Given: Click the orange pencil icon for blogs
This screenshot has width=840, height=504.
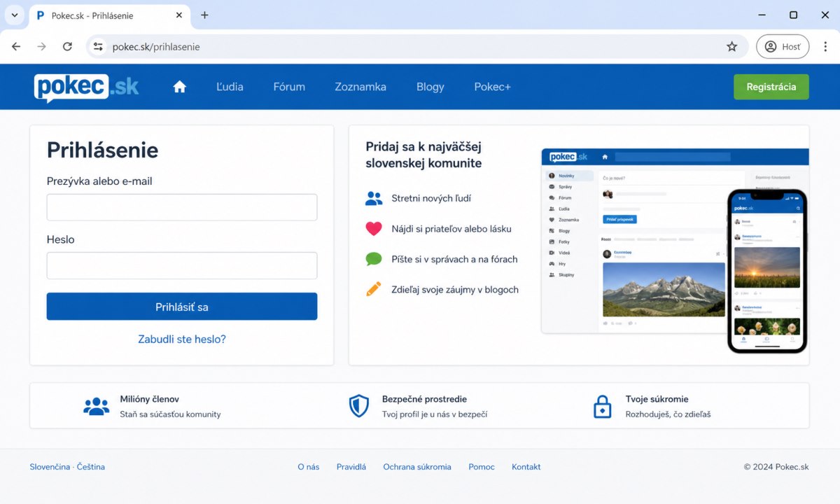Looking at the screenshot, I should click(x=374, y=288).
